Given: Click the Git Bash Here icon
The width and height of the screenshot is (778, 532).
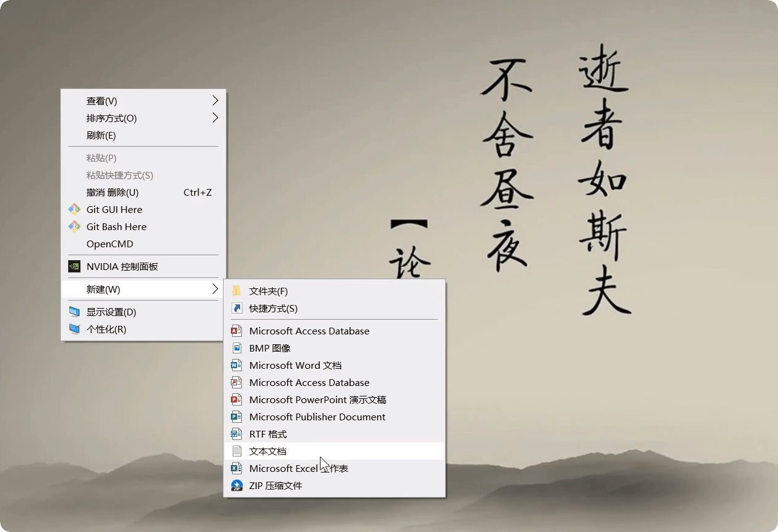Looking at the screenshot, I should (74, 226).
